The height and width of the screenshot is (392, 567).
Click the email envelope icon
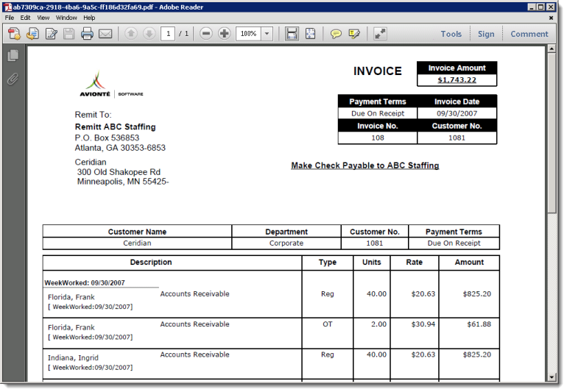tap(105, 34)
